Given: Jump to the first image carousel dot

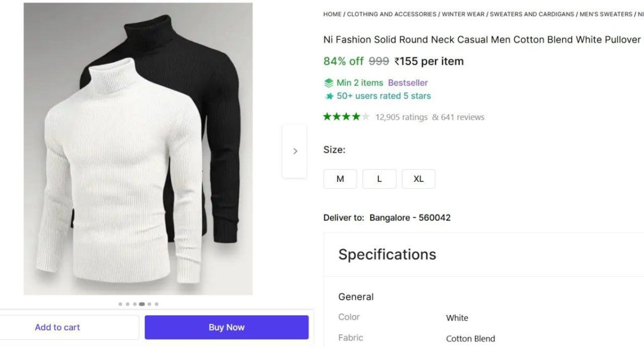Looking at the screenshot, I should tap(120, 304).
